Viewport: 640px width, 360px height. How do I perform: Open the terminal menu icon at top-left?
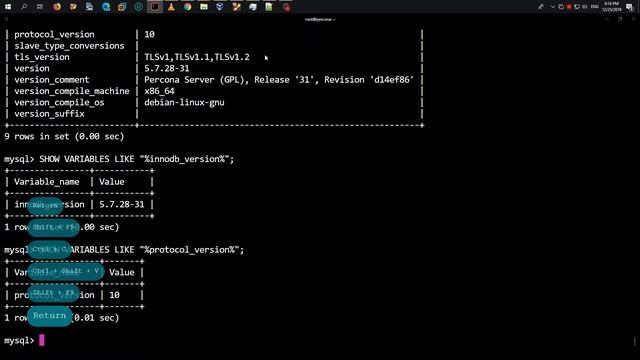pyautogui.click(x=6, y=19)
